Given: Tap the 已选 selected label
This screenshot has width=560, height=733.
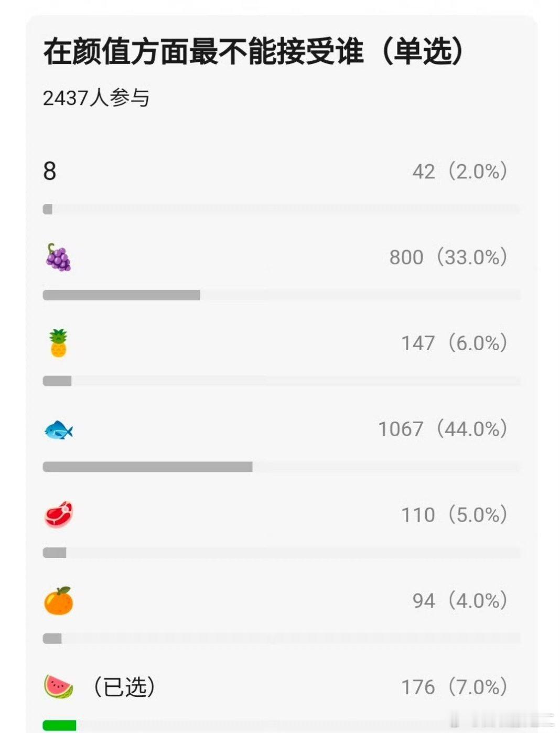Looking at the screenshot, I should click(124, 687).
